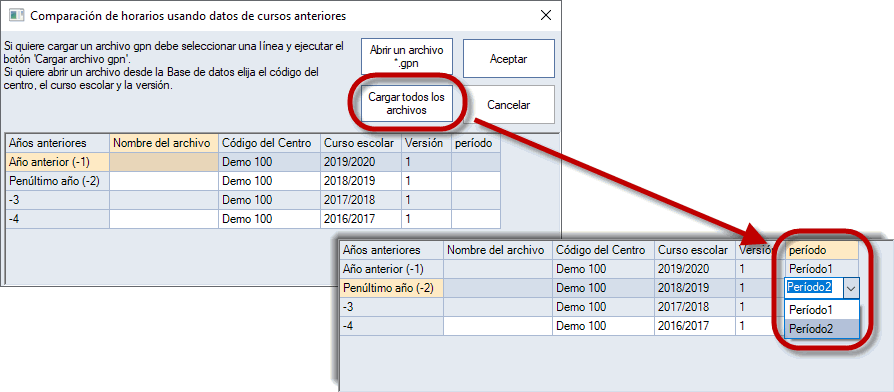Select the '-4' row in lower table
Screen dimensions: 894x392
[x=392, y=326]
